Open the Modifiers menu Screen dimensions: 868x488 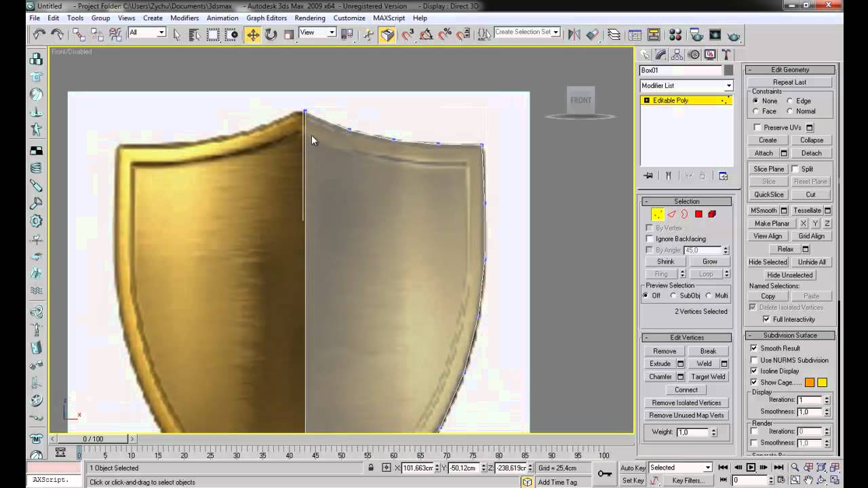tap(184, 18)
